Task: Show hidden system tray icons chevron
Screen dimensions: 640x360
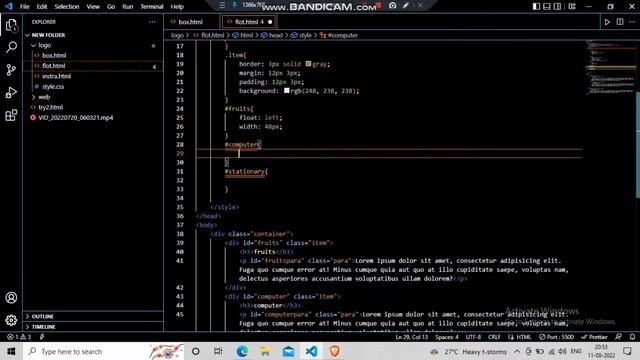Action: tap(517, 351)
